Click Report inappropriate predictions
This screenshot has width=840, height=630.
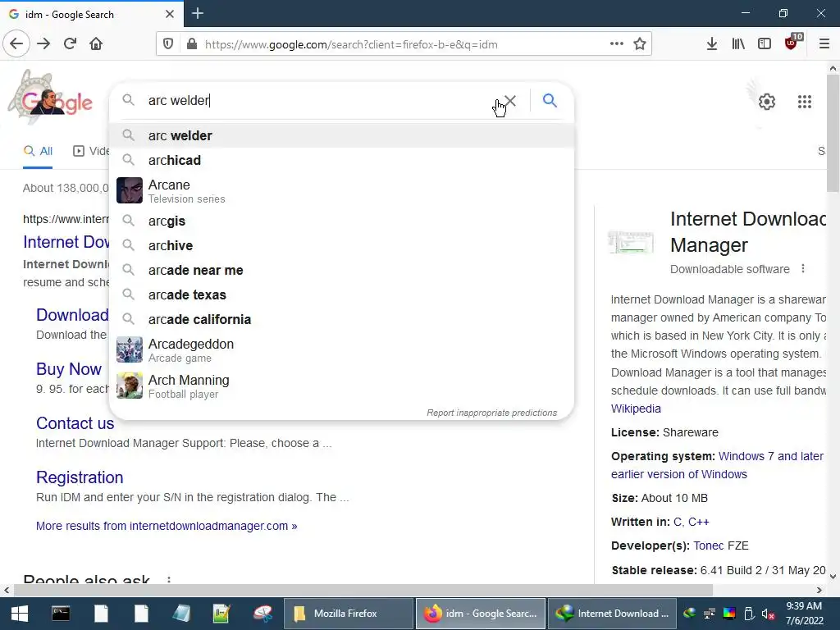tap(492, 413)
